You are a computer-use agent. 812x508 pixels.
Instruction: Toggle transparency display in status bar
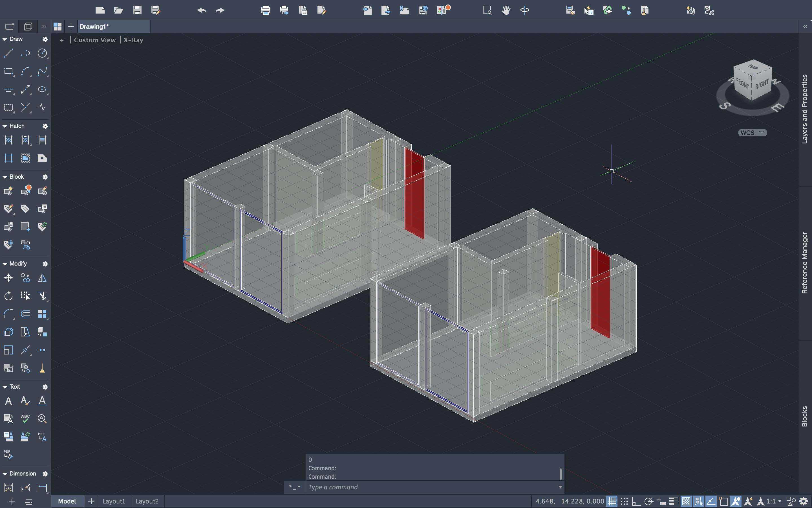tap(686, 501)
